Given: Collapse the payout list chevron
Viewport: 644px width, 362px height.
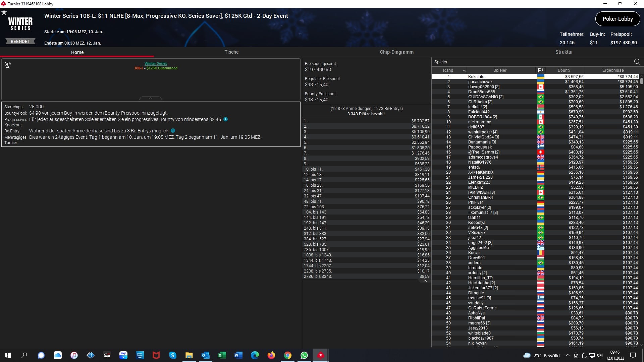Looking at the screenshot, I should point(425,281).
